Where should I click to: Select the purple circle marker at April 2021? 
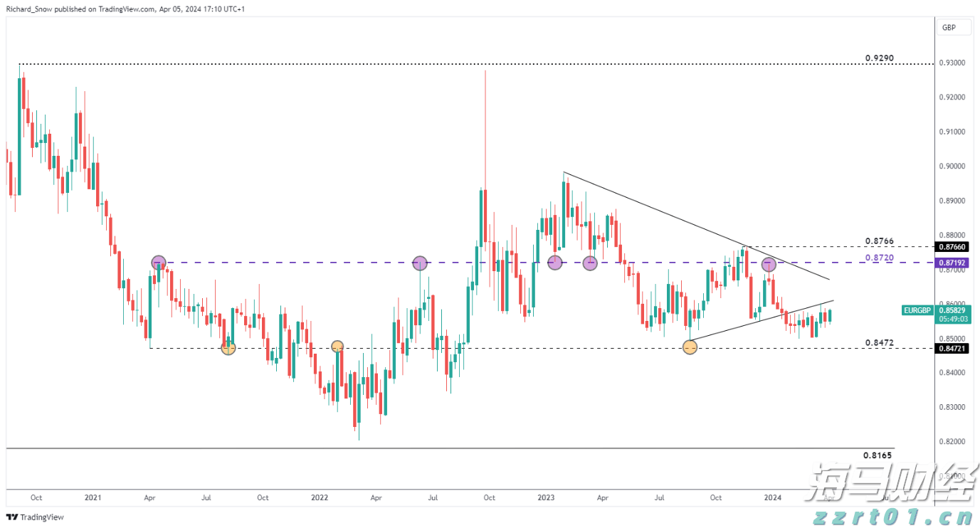[x=158, y=263]
